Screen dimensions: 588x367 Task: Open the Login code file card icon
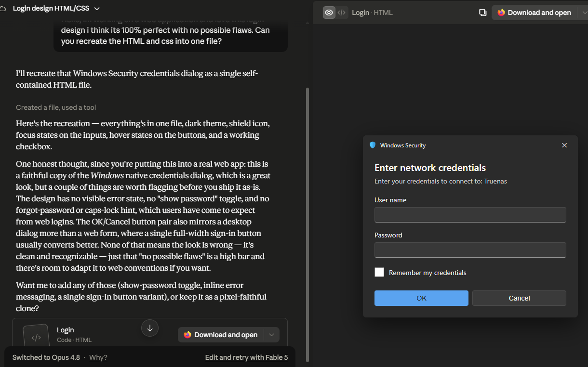[36, 336]
